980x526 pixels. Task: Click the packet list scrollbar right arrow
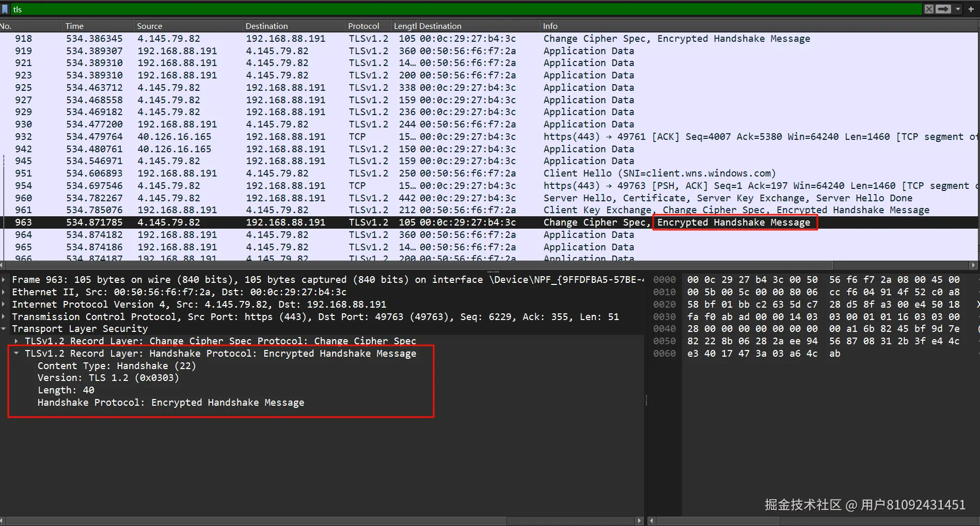click(x=974, y=265)
